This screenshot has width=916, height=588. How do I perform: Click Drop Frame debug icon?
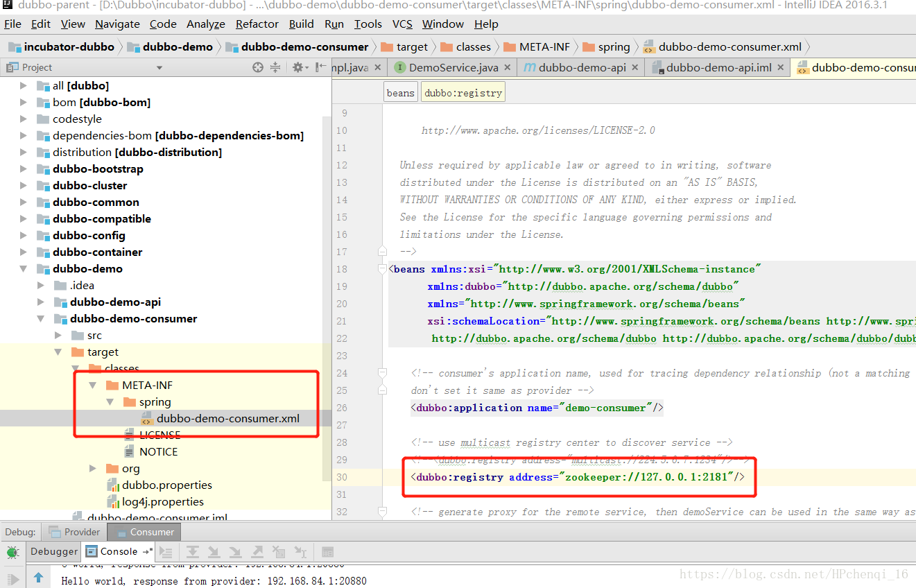tap(279, 552)
